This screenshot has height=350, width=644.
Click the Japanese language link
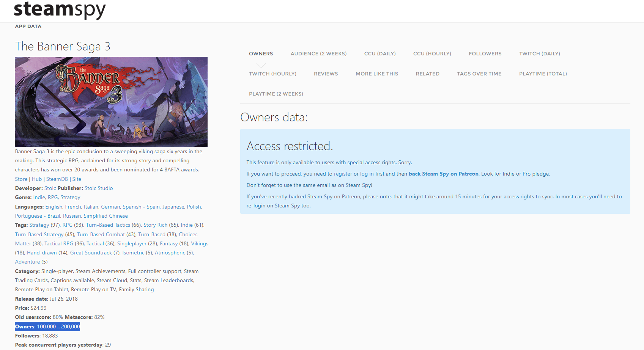pos(173,207)
